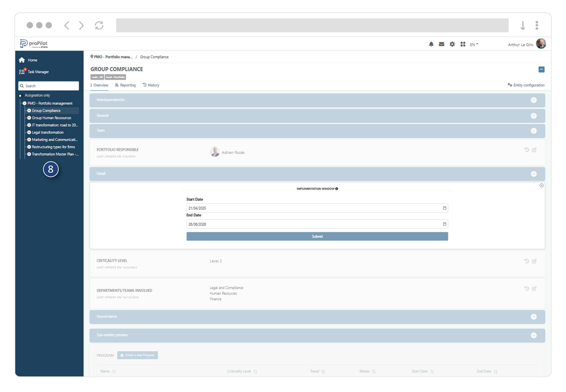Click the Submit button

pyautogui.click(x=317, y=236)
